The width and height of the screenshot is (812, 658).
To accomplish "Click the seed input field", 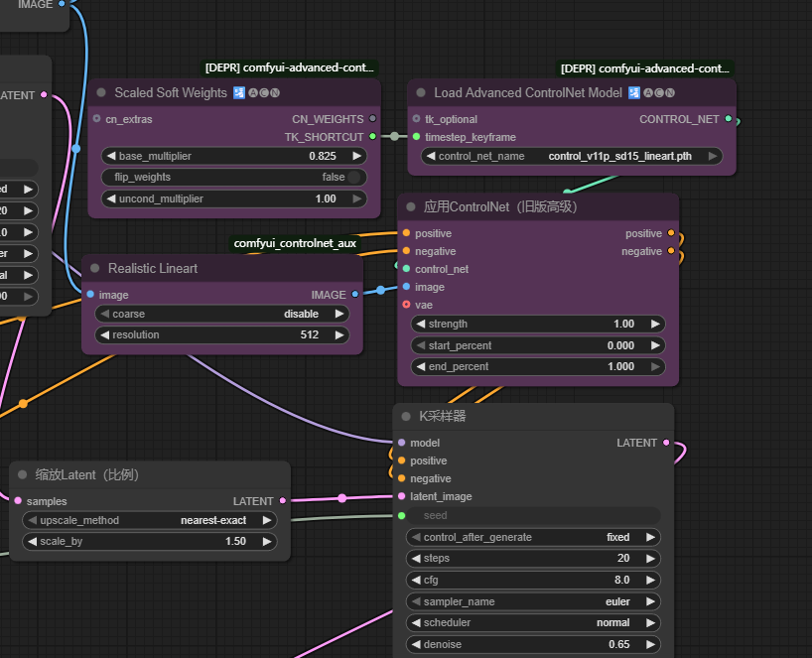I will pos(533,515).
